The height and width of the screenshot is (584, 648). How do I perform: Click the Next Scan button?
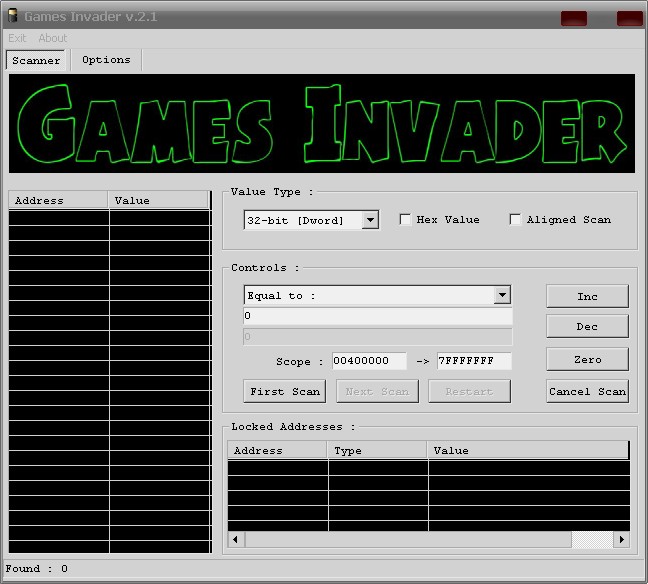click(x=377, y=391)
